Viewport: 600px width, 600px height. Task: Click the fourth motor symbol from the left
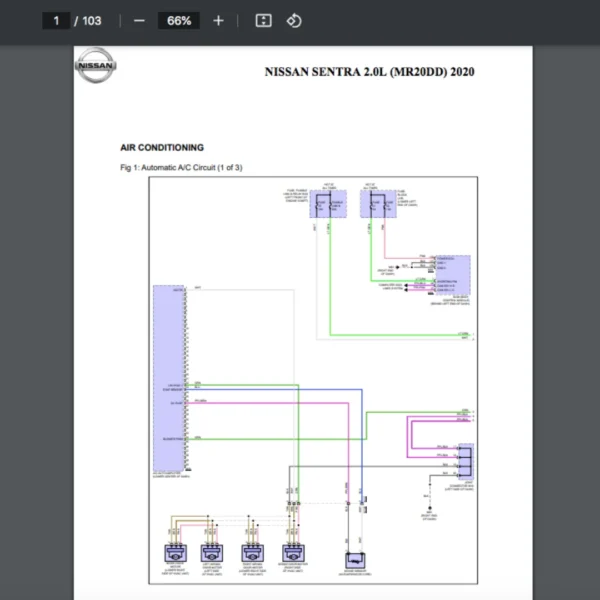click(x=292, y=553)
